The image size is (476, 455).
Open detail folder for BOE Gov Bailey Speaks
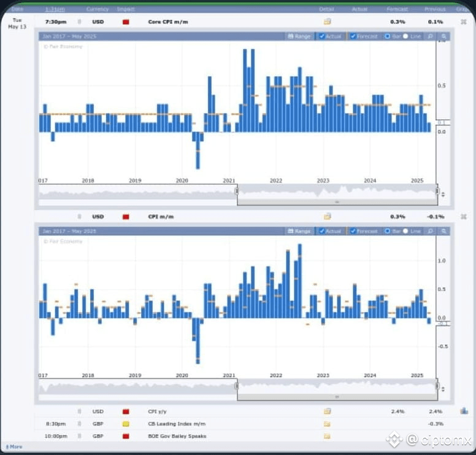(x=328, y=436)
